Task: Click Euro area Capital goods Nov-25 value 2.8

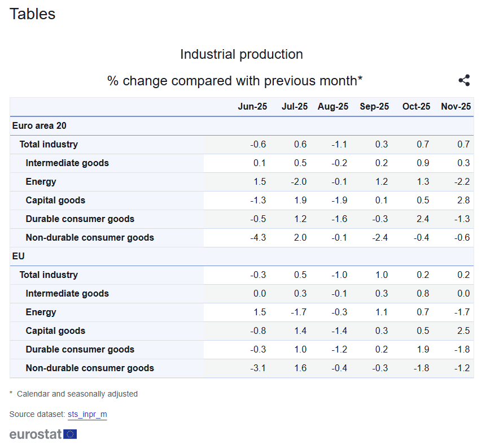Action: click(463, 200)
